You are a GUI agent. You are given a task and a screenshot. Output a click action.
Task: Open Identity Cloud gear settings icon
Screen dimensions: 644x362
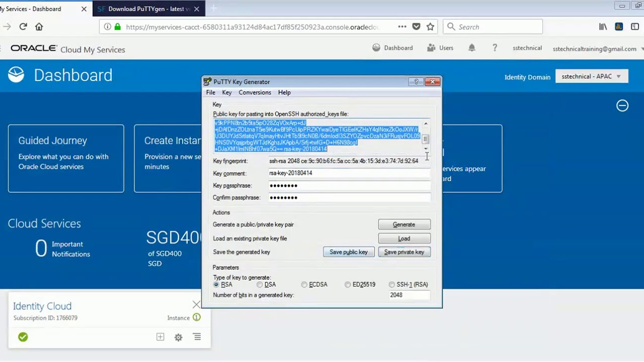178,337
